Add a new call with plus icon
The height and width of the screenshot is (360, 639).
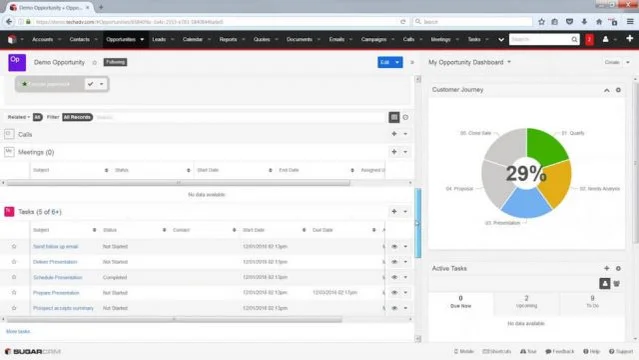(x=394, y=134)
